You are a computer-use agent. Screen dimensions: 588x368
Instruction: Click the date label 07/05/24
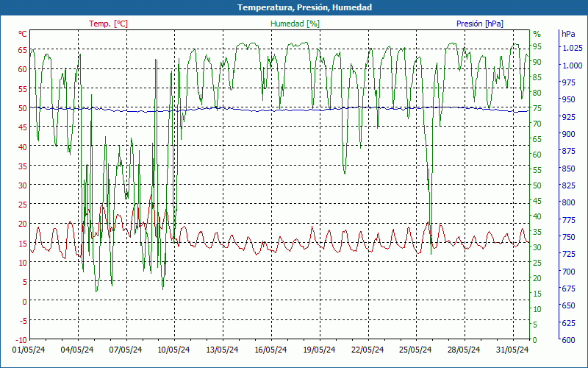click(x=125, y=350)
